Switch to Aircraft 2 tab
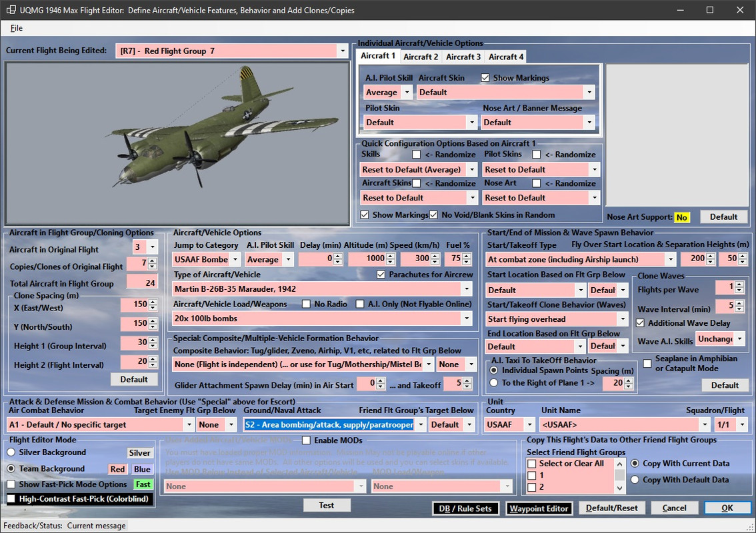 click(421, 57)
